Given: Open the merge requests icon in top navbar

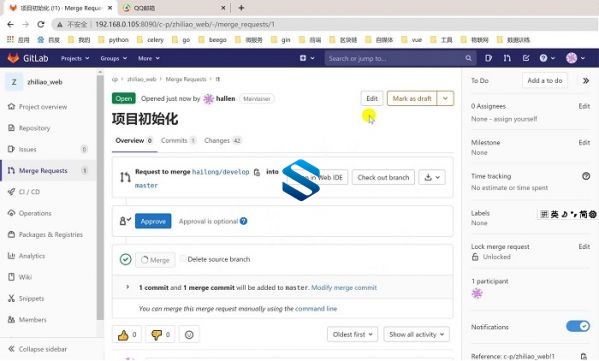Looking at the screenshot, I should 507,58.
